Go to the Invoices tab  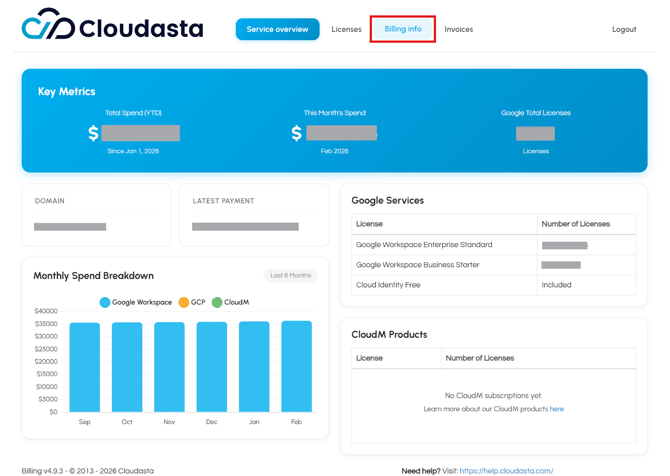pyautogui.click(x=459, y=29)
